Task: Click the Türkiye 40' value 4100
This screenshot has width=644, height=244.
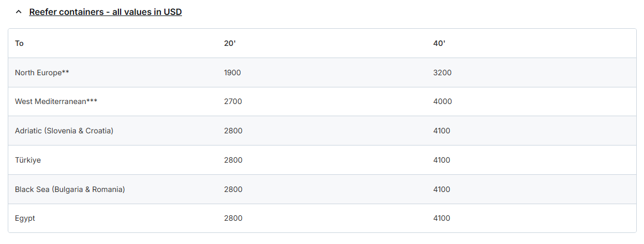Action: [x=442, y=160]
